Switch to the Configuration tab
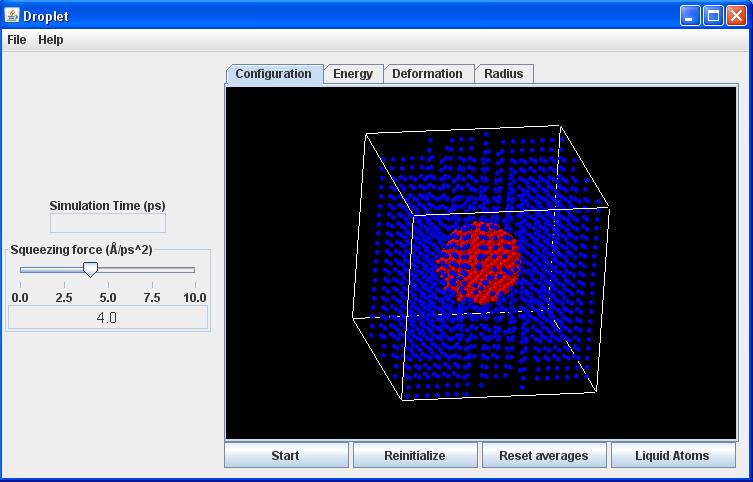Image resolution: width=753 pixels, height=482 pixels. pyautogui.click(x=274, y=74)
